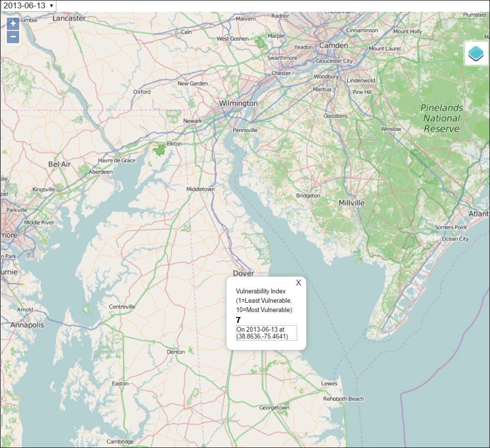Screen dimensions: 490x448
Task: Click the vulnerability value 7 in popup
Action: 238,320
